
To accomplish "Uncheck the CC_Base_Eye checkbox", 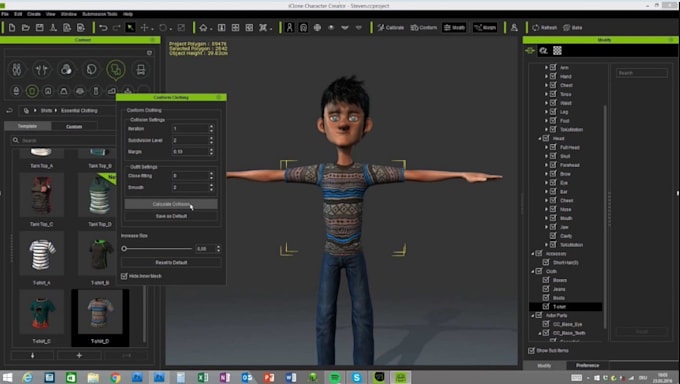I will 546,324.
